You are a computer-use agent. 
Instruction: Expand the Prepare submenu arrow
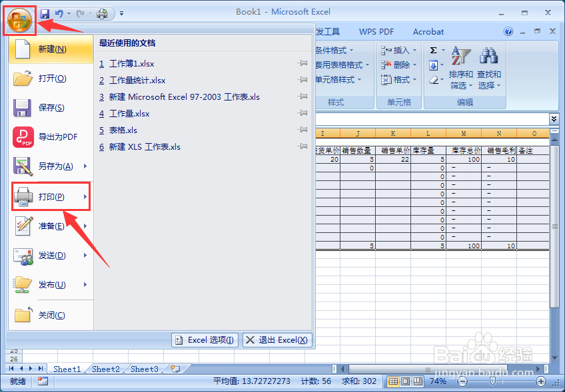(x=85, y=226)
